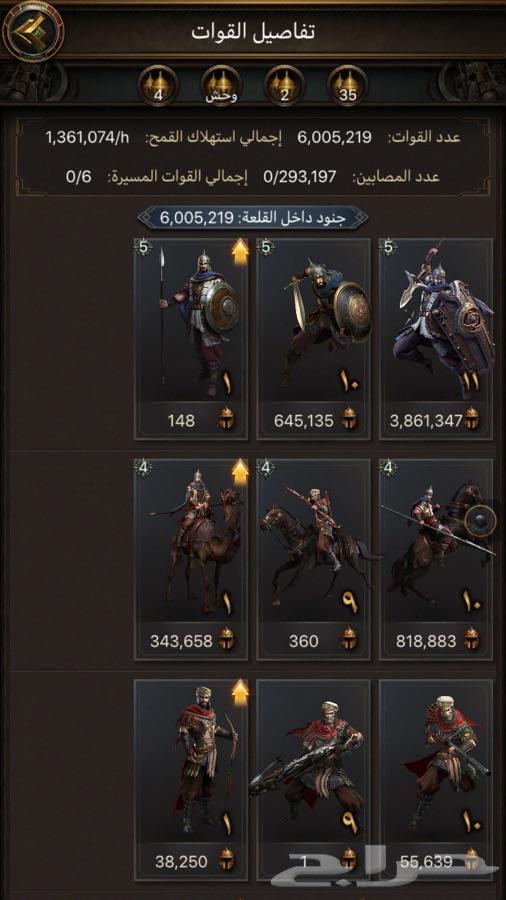Screen dimensions: 506x900
Task: Tap the upgrade arrow on camel rider card
Action: pos(240,472)
